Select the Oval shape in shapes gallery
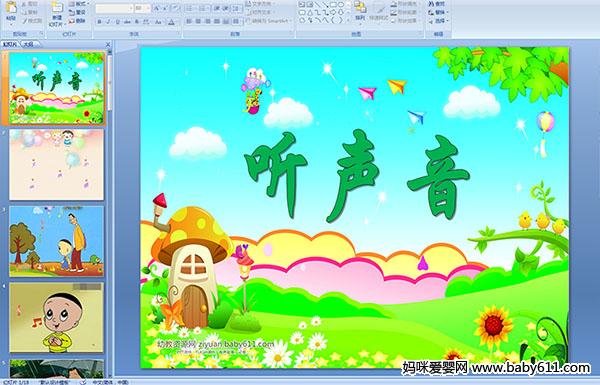 341,4
